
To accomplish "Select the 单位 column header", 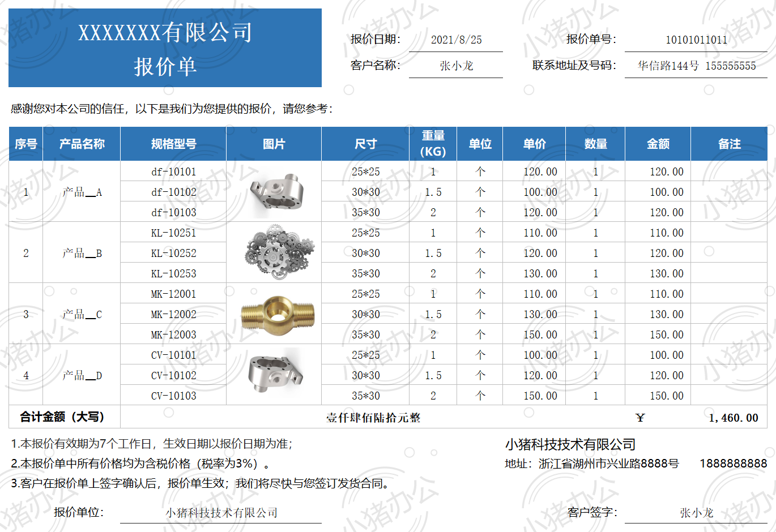I will tap(480, 144).
